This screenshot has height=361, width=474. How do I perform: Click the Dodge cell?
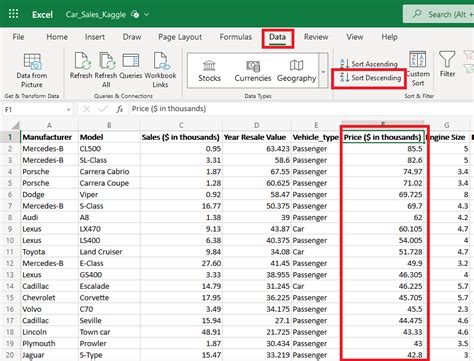49,194
